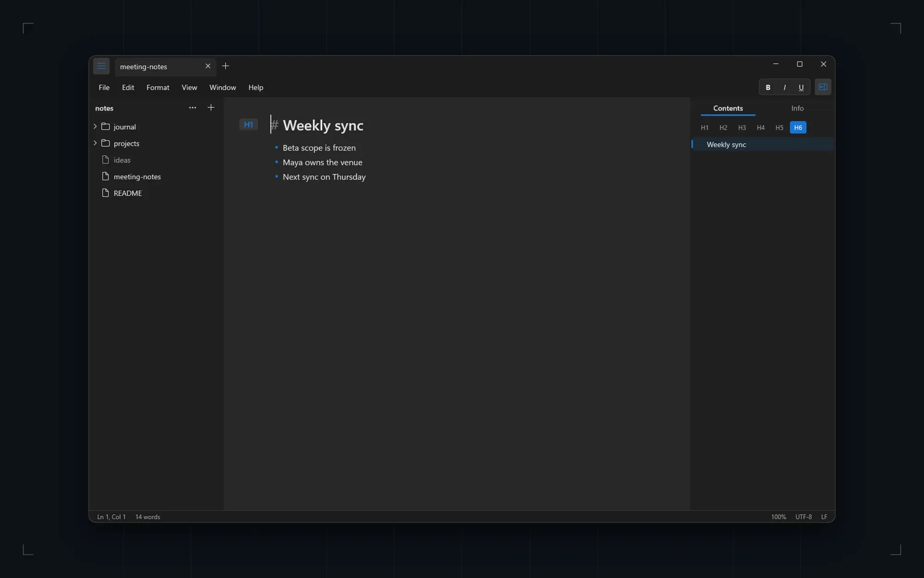The height and width of the screenshot is (578, 924).
Task: Select the H2 heading level filter
Action: pos(723,128)
